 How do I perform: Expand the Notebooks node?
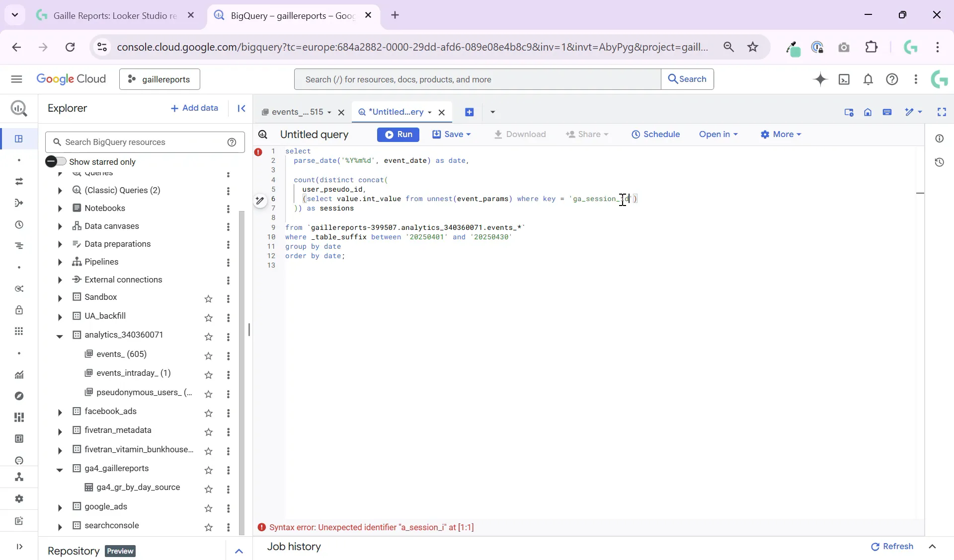tap(60, 209)
